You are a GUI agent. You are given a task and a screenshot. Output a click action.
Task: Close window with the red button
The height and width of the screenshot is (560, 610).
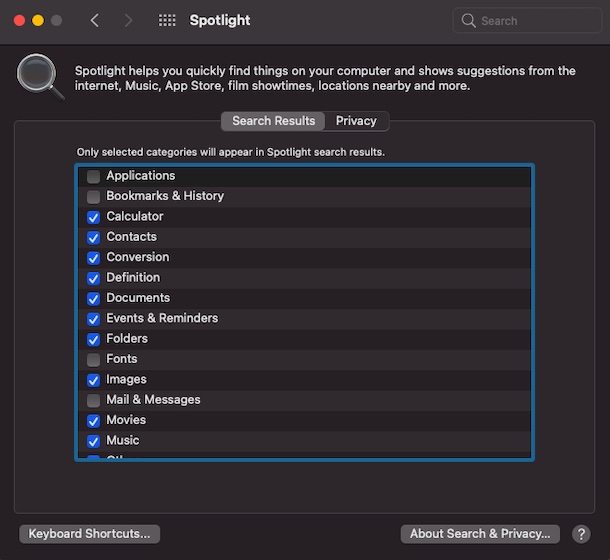(x=19, y=20)
